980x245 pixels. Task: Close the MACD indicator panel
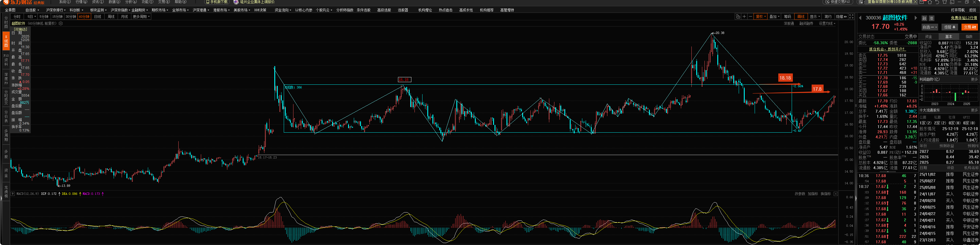click(x=836, y=194)
